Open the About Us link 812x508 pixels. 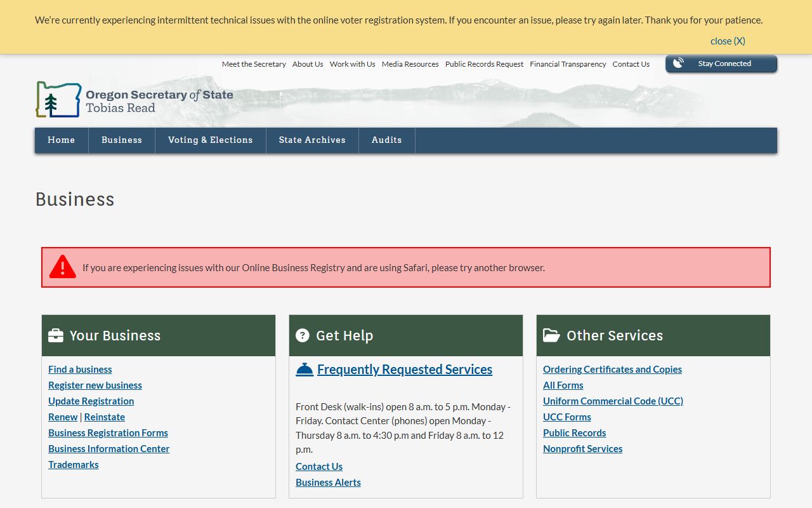[x=308, y=64]
